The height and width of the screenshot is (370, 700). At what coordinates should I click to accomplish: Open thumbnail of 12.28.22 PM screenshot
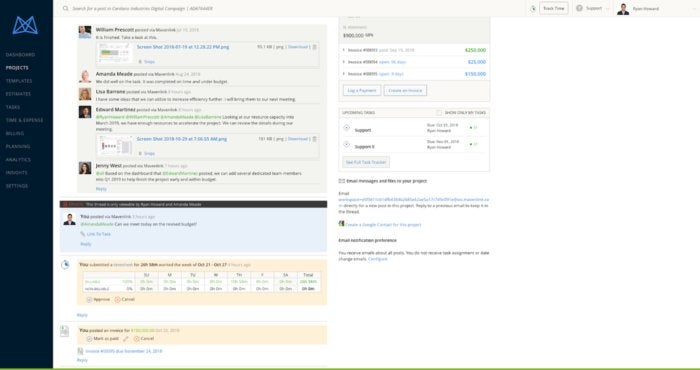tap(115, 53)
